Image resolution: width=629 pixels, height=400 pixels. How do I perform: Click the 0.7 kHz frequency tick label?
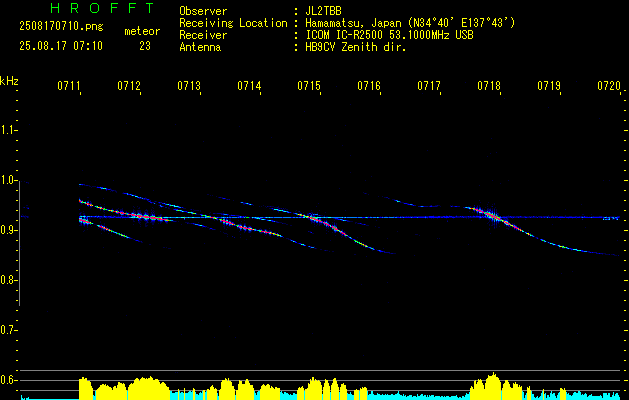point(8,330)
